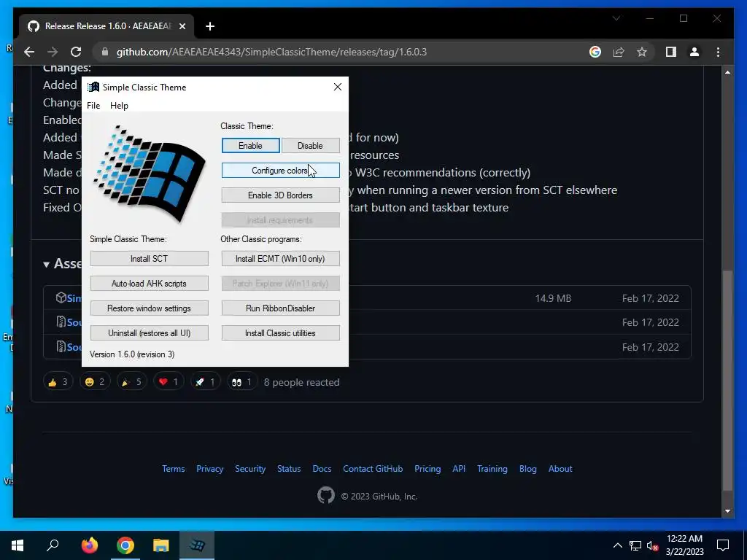Image resolution: width=747 pixels, height=560 pixels.
Task: Click the Windows flag logo image
Action: pyautogui.click(x=150, y=173)
